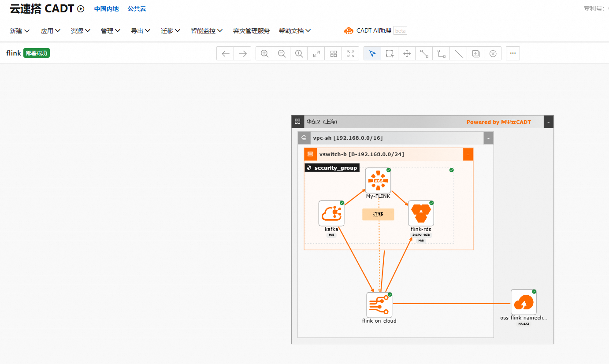
Task: Click the copy/duplicate toolbar icon
Action: click(x=476, y=53)
